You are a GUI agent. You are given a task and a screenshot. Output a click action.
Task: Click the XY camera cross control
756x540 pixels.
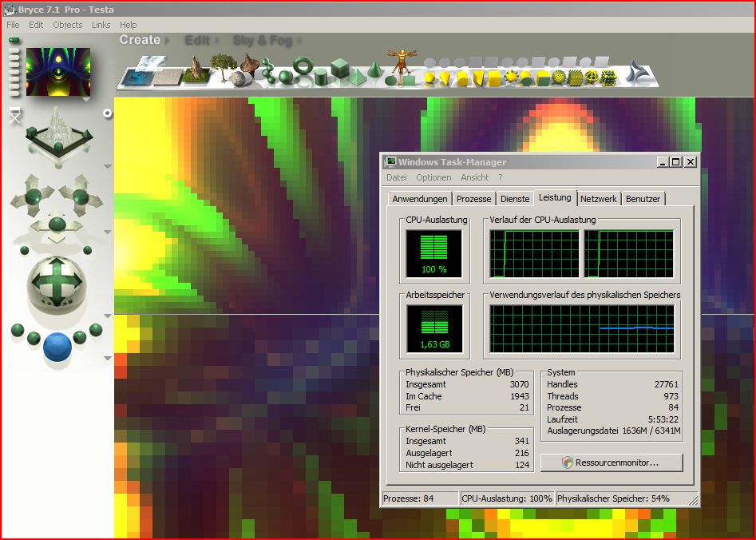coord(33,196)
